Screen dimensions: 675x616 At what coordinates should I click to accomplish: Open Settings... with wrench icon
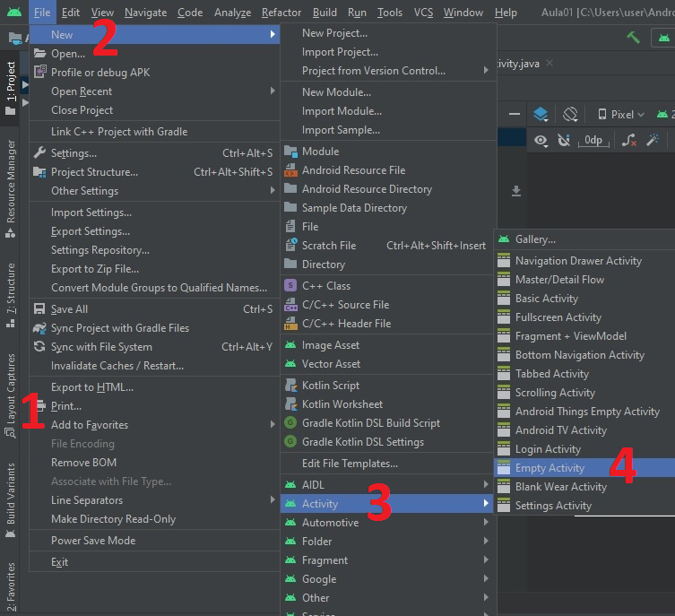click(154, 152)
